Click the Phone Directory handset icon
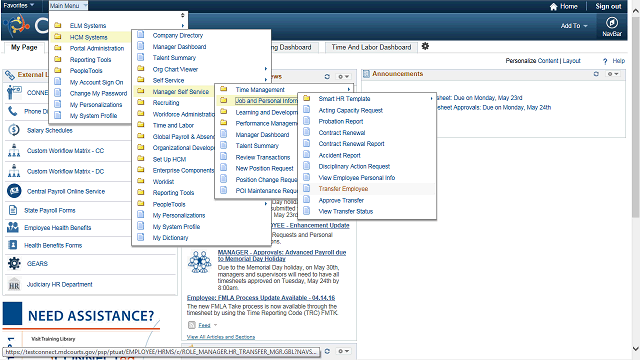This screenshot has height=360, width=640. 13,111
